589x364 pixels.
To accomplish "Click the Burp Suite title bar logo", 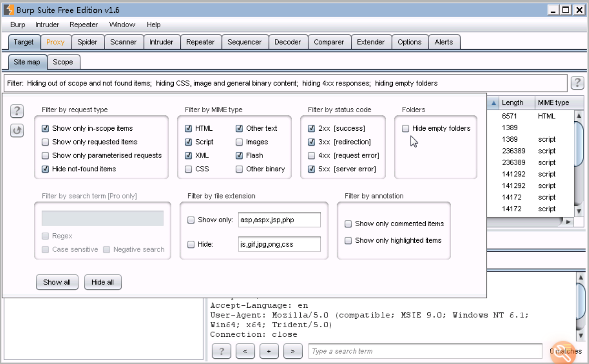I will coord(9,10).
